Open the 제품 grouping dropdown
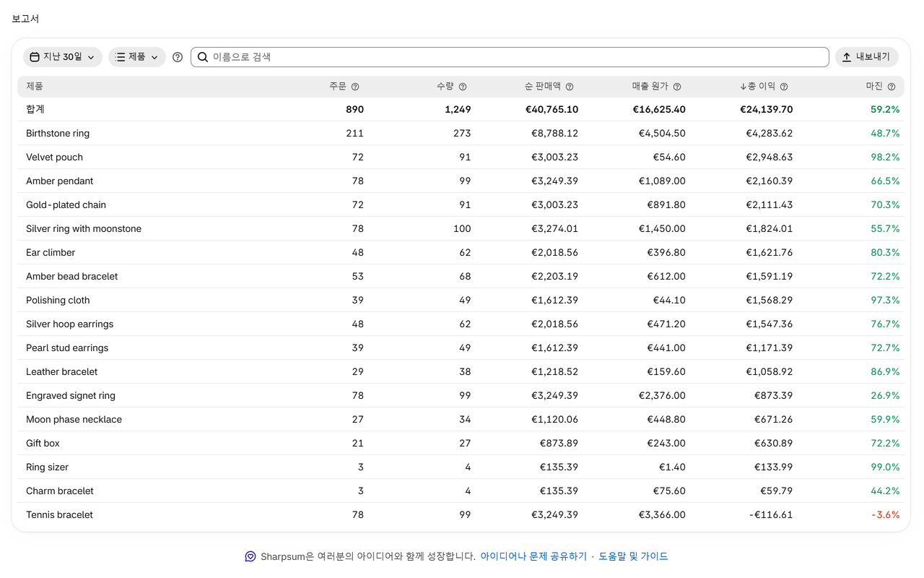The image size is (924, 578). (137, 57)
